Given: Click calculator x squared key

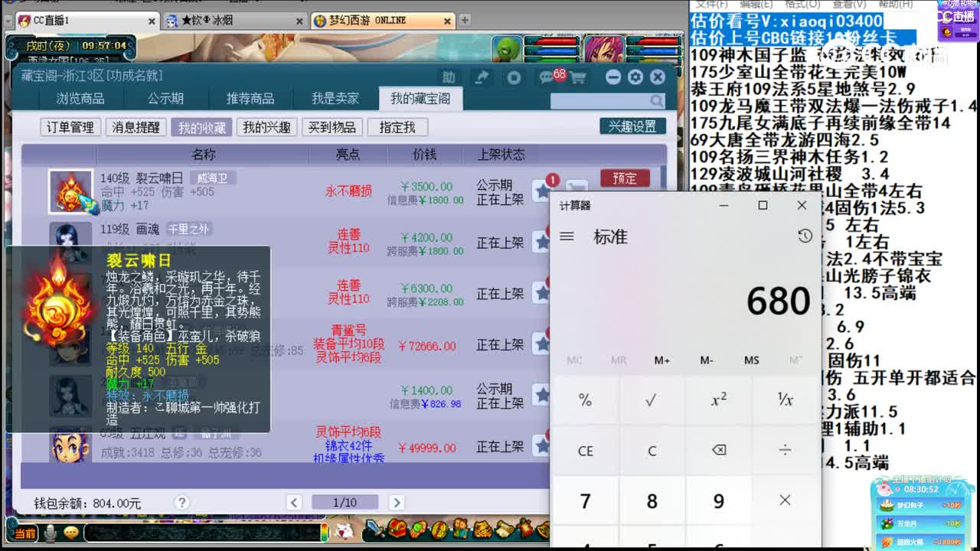Looking at the screenshot, I should click(x=718, y=399).
